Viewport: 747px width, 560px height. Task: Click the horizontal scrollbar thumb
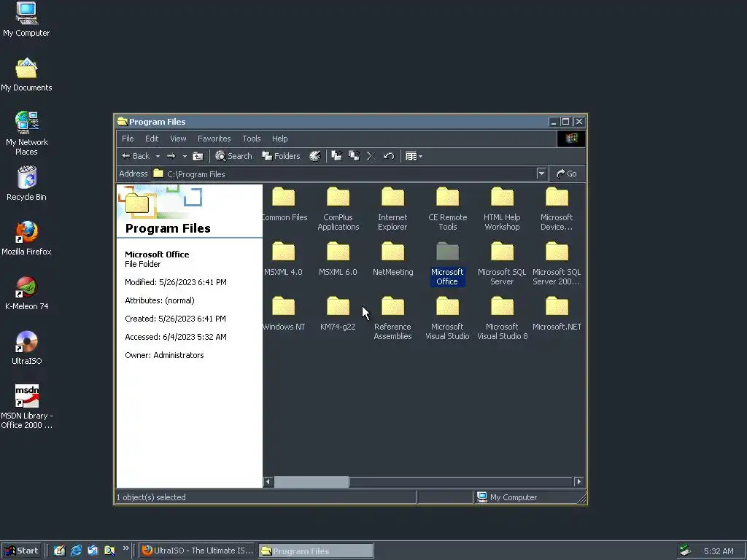(x=311, y=482)
